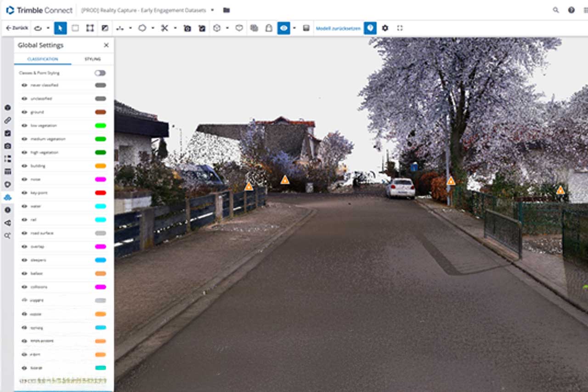Click the Modell zurücksetzen link
The image size is (588, 392).
pos(338,28)
